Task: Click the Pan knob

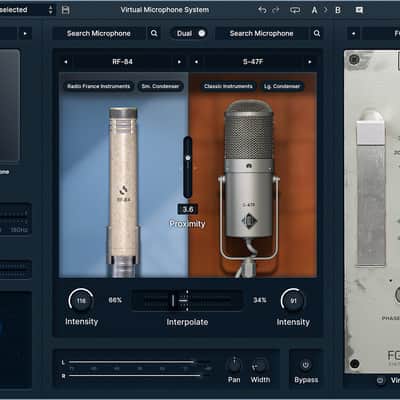Action: 234,365
